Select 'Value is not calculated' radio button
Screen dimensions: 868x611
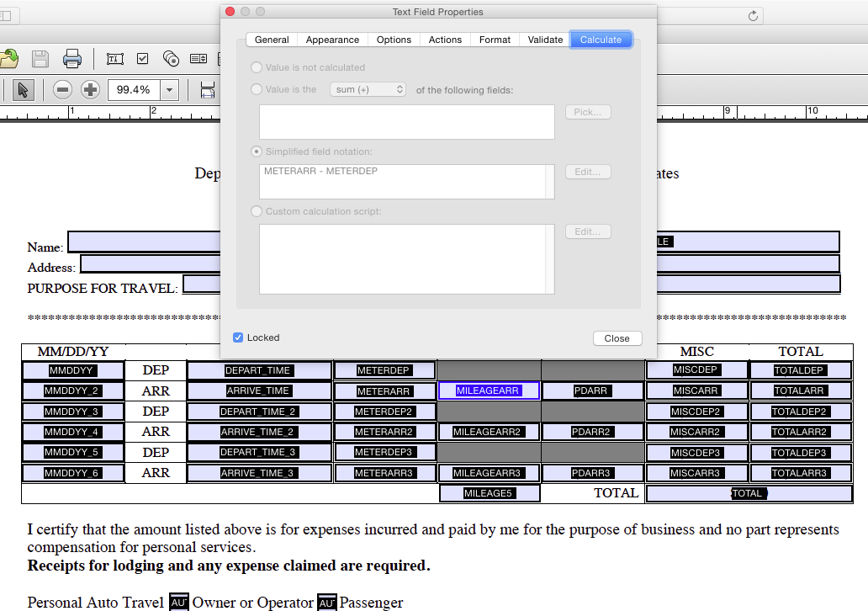[x=257, y=67]
